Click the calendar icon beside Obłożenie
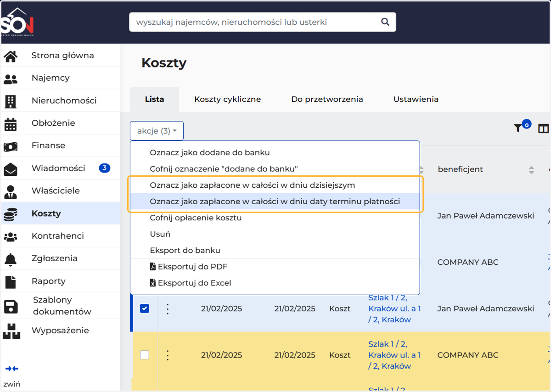Image resolution: width=551 pixels, height=392 pixels. pos(10,123)
